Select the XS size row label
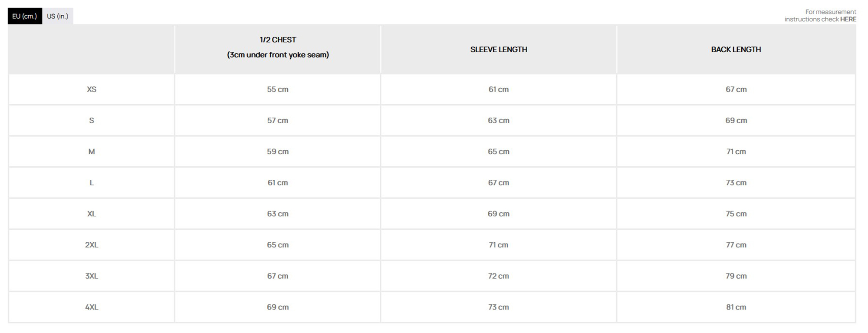This screenshot has height=333, width=868. pyautogui.click(x=92, y=89)
